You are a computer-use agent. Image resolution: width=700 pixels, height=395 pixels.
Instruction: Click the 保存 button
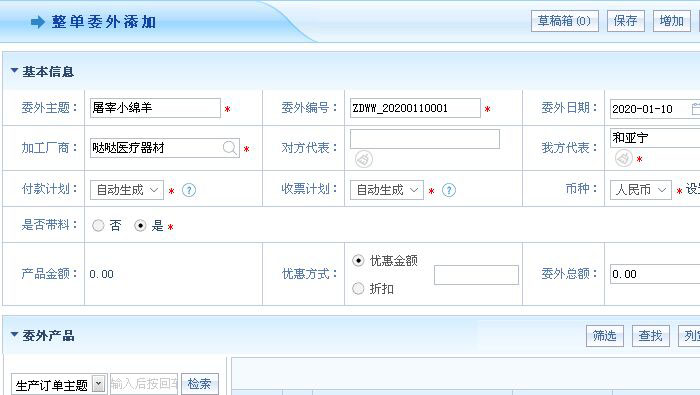click(625, 21)
